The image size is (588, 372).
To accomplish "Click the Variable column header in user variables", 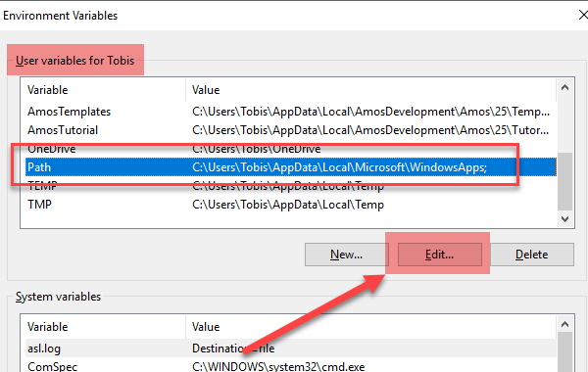I will [103, 90].
